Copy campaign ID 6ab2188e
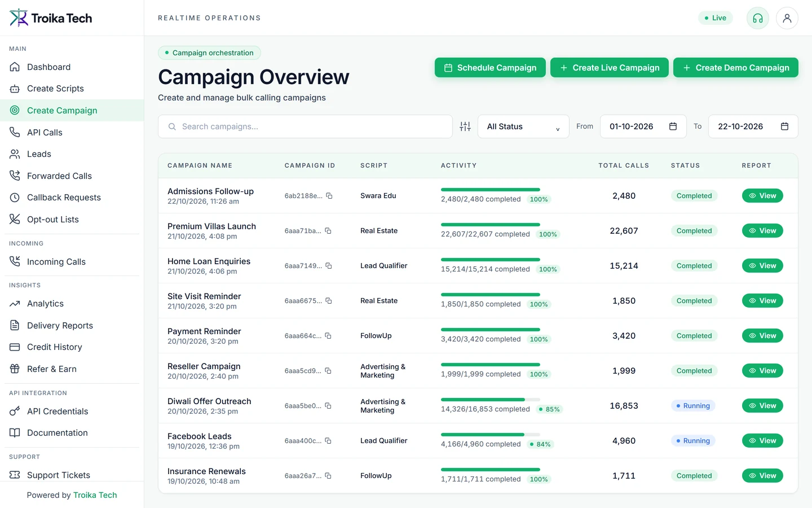 point(329,196)
